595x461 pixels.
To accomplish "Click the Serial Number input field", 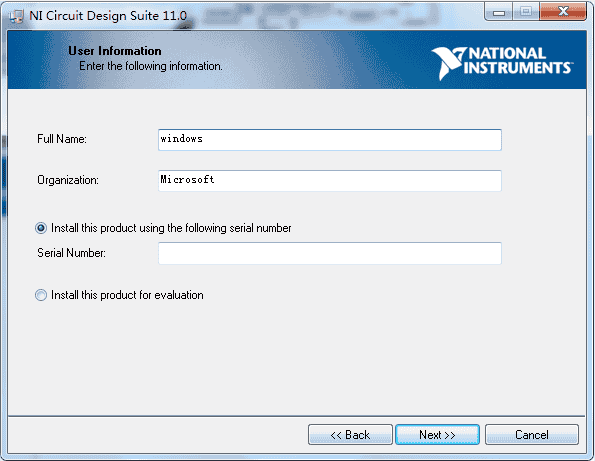I will click(330, 253).
